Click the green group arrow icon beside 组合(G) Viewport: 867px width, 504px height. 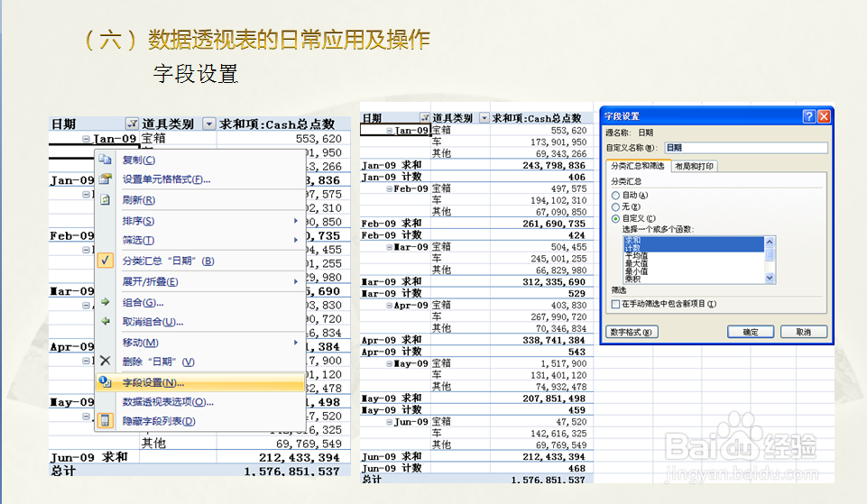(105, 302)
